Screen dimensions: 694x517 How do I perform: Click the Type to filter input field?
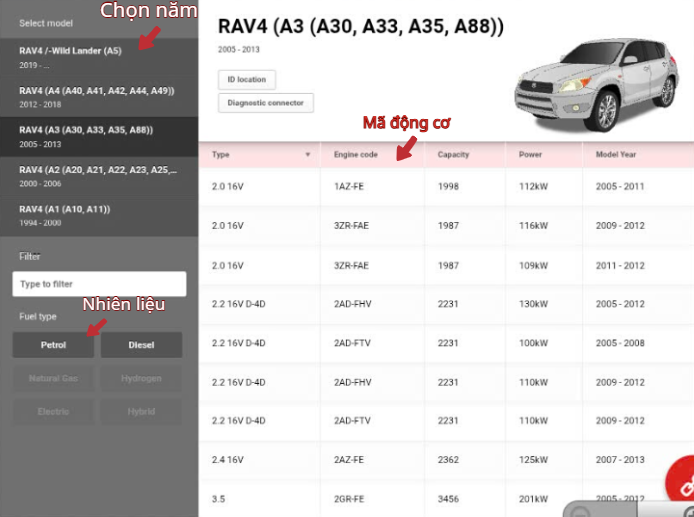click(x=99, y=284)
